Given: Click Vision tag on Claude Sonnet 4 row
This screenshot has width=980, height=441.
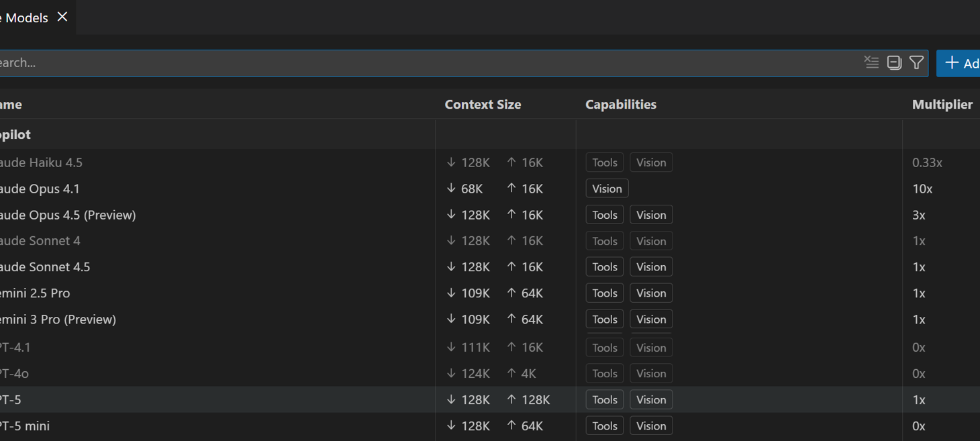Looking at the screenshot, I should pyautogui.click(x=651, y=241).
